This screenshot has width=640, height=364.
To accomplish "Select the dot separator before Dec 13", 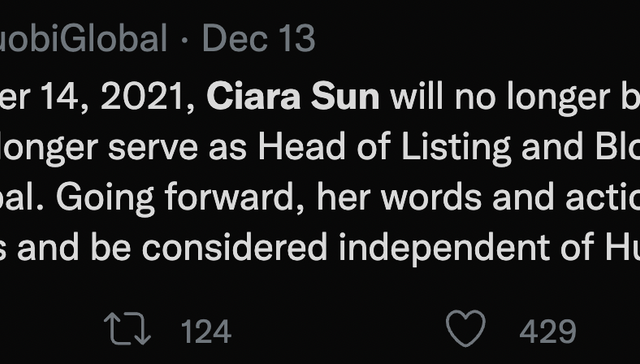I will [185, 40].
